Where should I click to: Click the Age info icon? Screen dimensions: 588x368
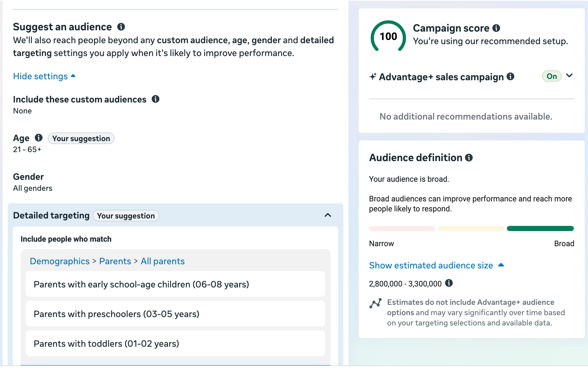[x=39, y=138]
